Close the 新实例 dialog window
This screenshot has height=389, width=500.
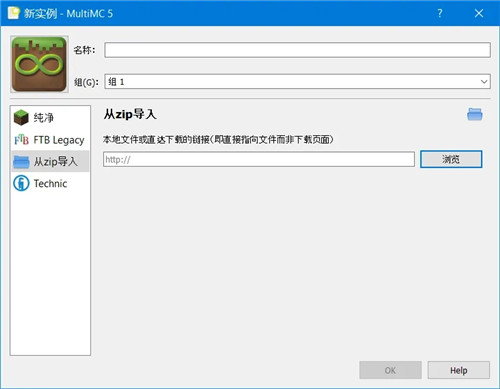479,13
